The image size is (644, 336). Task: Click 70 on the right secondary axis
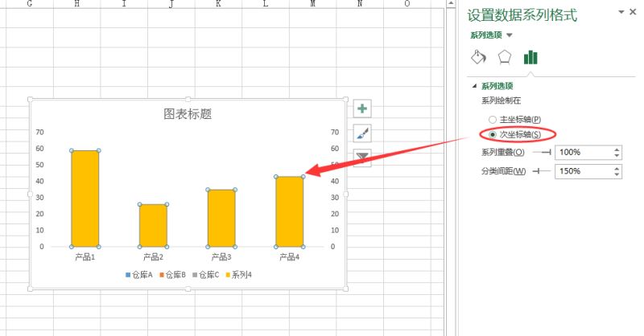pos(335,132)
